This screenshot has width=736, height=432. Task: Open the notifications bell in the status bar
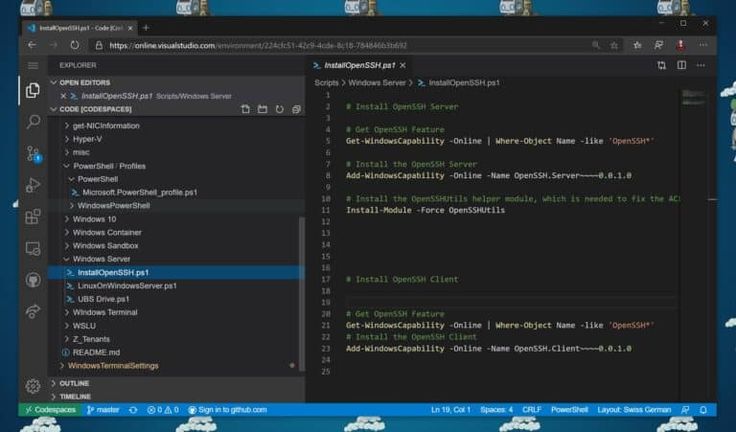click(x=703, y=410)
